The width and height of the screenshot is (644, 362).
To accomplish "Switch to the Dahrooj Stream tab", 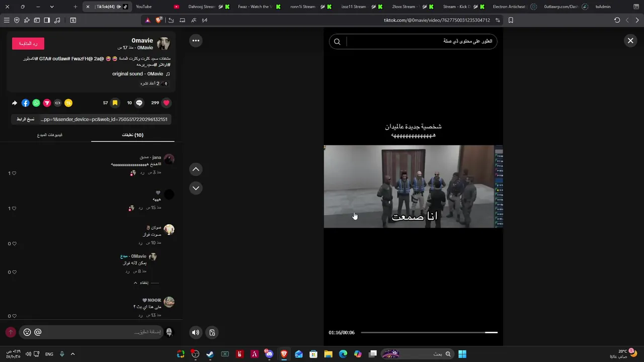I will point(209,7).
